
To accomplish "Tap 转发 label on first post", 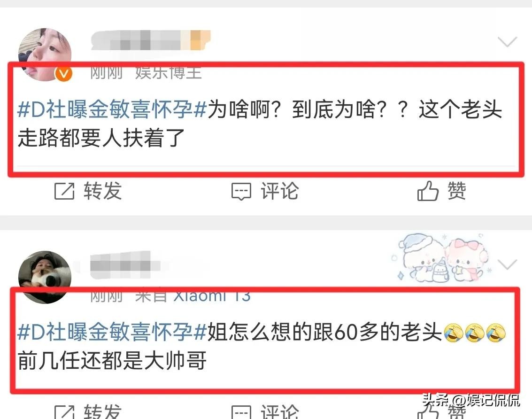I will [103, 191].
